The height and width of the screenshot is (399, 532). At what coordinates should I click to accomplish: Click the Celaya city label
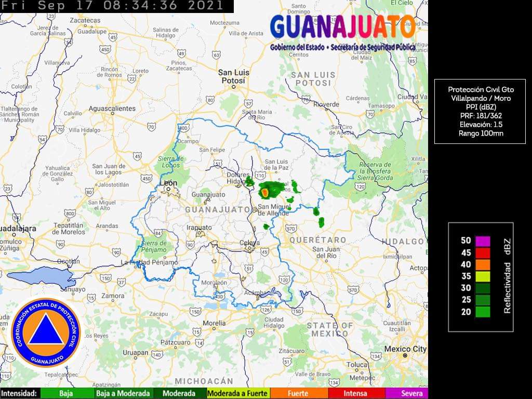[250, 243]
